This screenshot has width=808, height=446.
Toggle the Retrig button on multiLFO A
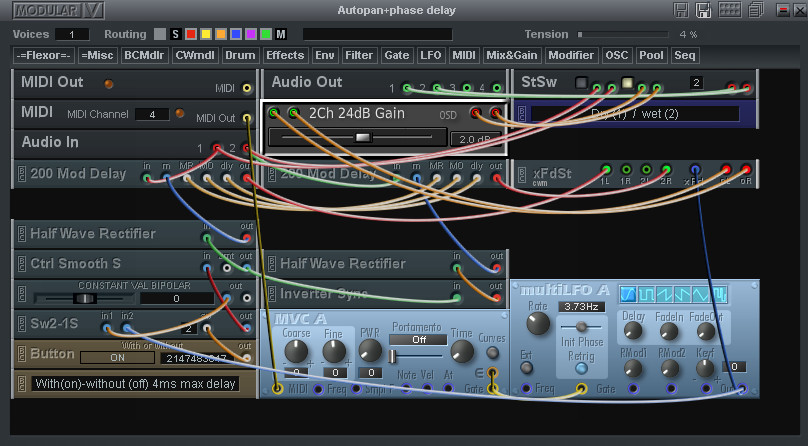581,367
